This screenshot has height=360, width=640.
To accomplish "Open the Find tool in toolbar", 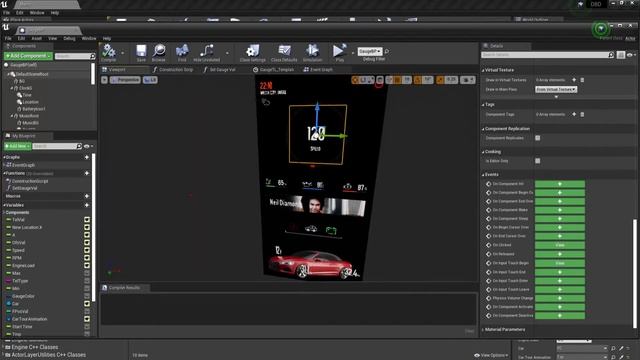I will (x=182, y=52).
